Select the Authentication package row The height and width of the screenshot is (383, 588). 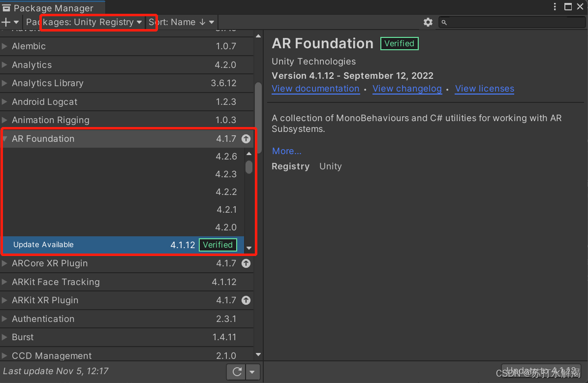[127, 319]
